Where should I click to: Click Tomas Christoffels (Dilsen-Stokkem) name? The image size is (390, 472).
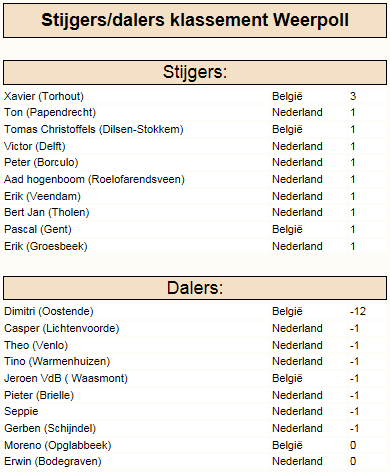pos(94,129)
